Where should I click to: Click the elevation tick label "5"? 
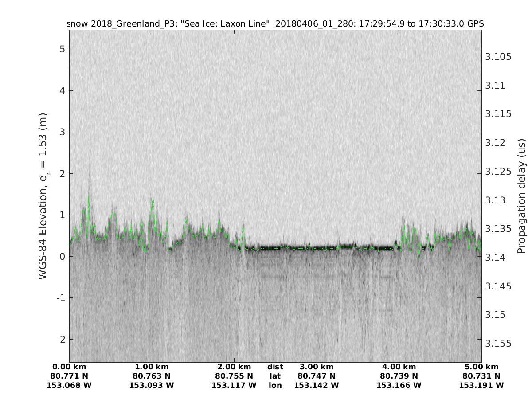pyautogui.click(x=63, y=49)
